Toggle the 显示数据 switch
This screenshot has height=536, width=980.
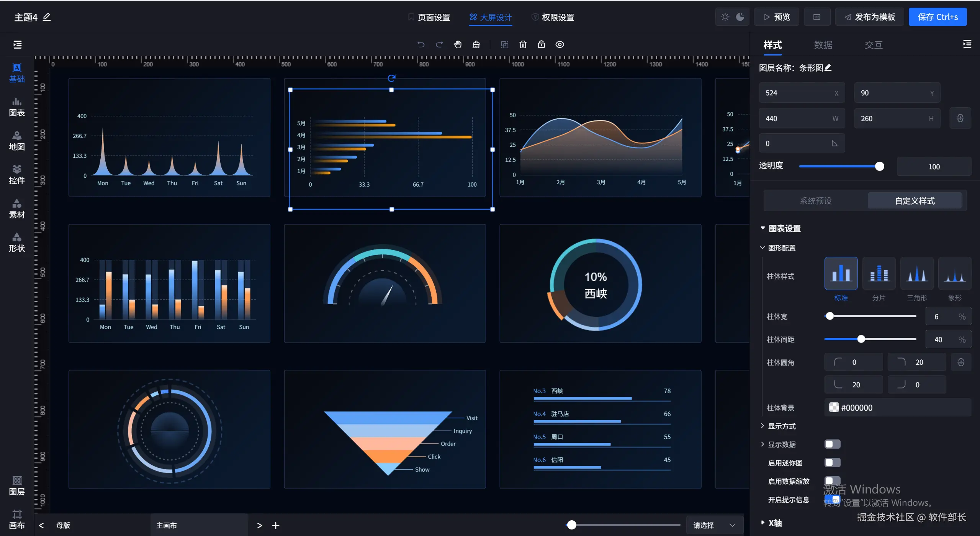tap(832, 444)
